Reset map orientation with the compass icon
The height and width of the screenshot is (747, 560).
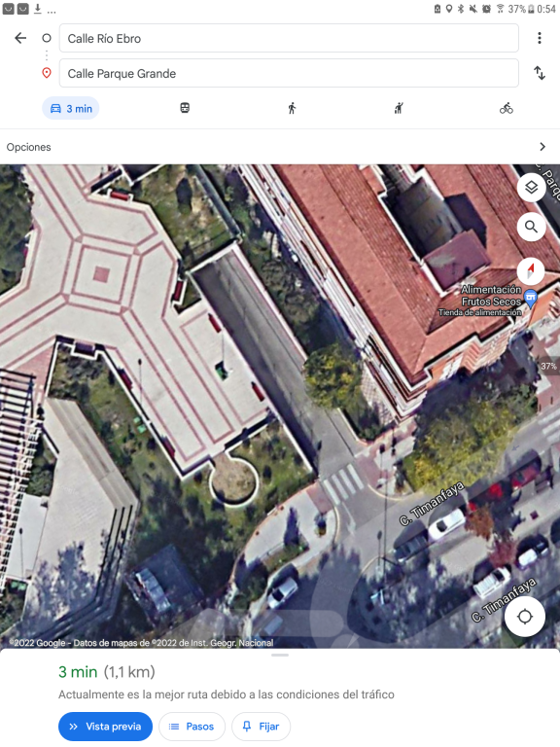point(531,270)
